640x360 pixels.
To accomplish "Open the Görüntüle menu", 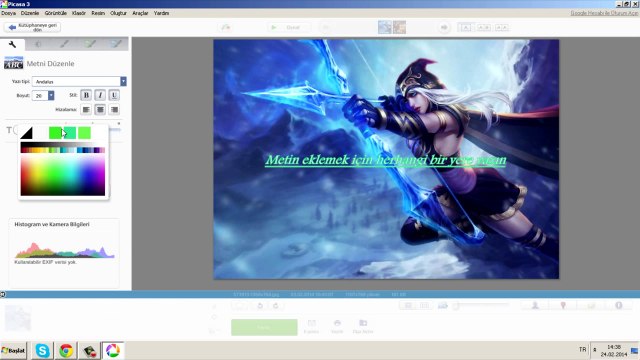I will point(56,13).
